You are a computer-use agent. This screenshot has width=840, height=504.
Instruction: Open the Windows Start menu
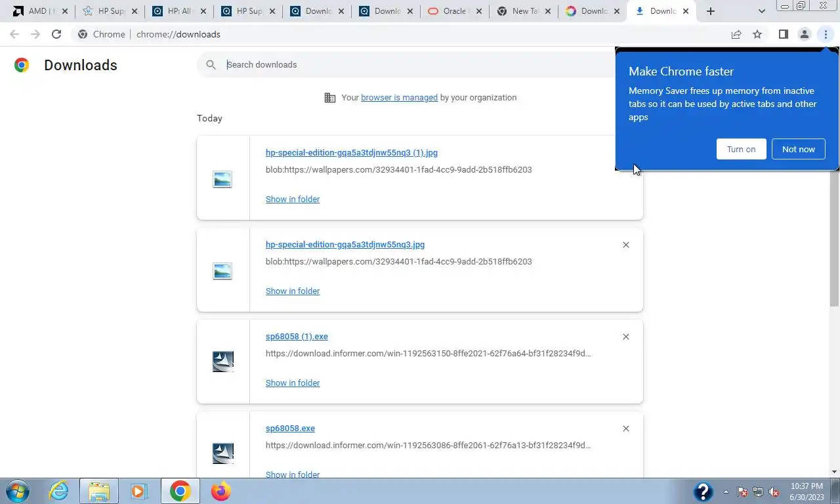pos(18,491)
